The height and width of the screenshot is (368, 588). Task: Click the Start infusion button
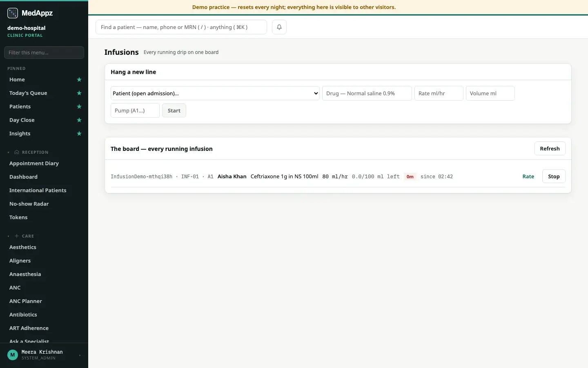click(x=174, y=110)
